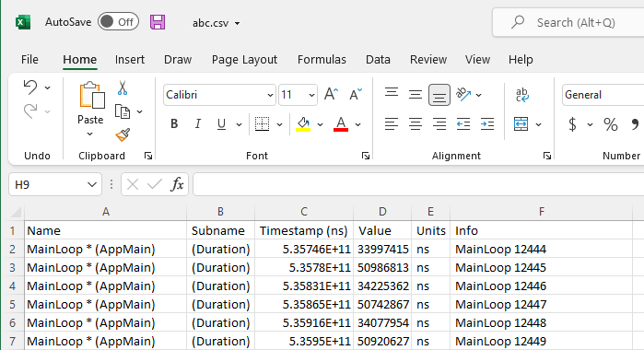Toggle Underline formatting
This screenshot has width=644, height=350.
click(221, 123)
